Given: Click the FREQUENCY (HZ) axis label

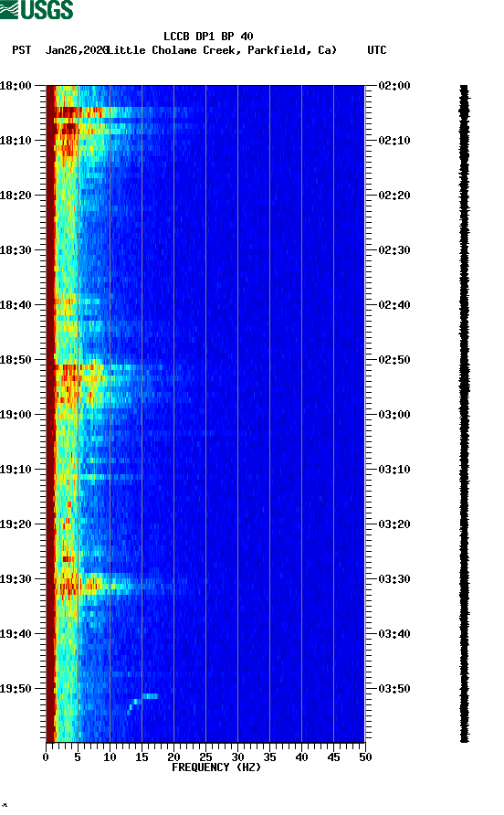Looking at the screenshot, I should point(216,767).
